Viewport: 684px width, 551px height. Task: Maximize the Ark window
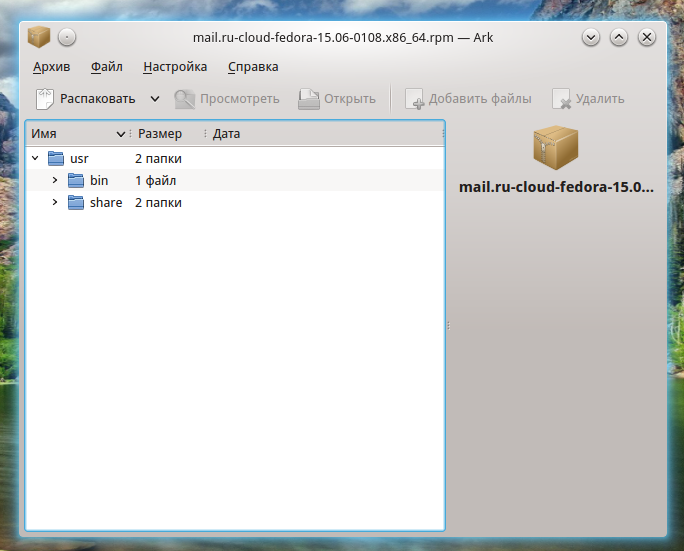(x=619, y=38)
